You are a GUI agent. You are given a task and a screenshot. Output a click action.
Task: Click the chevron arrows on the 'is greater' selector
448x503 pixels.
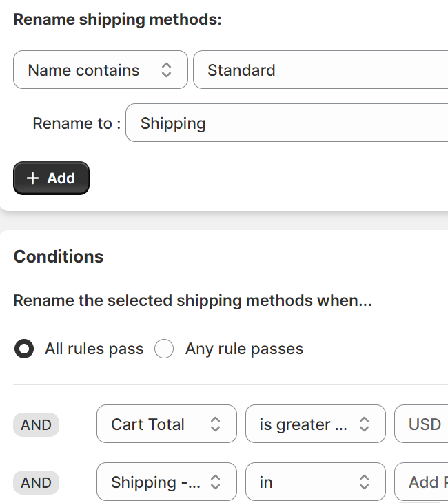coord(364,424)
